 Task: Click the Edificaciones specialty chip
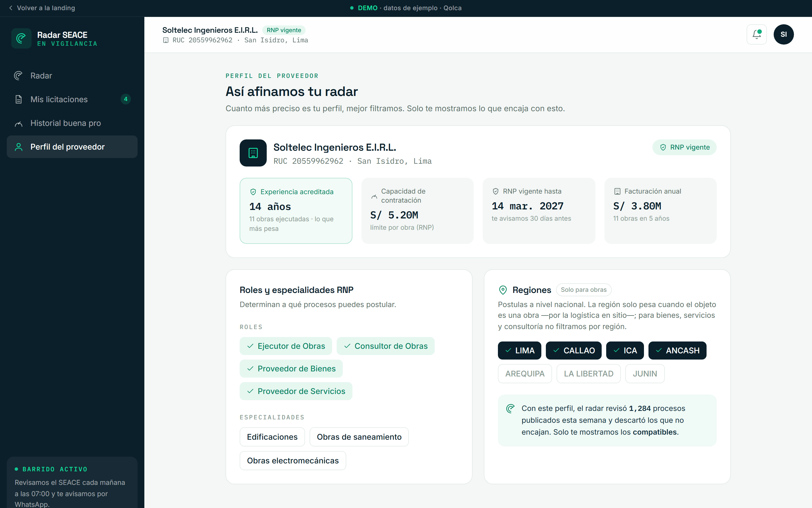[272, 437]
